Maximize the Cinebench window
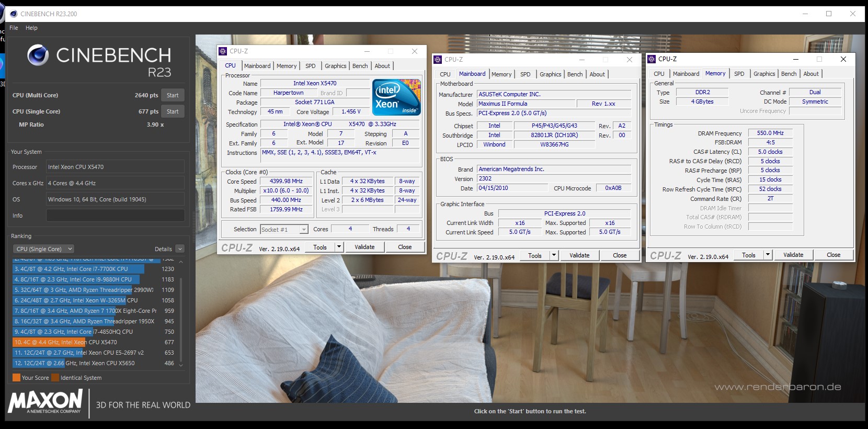 [829, 14]
